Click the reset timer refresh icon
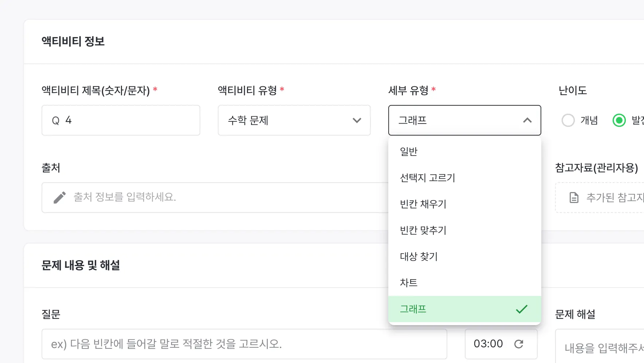The width and height of the screenshot is (644, 363). [x=519, y=344]
